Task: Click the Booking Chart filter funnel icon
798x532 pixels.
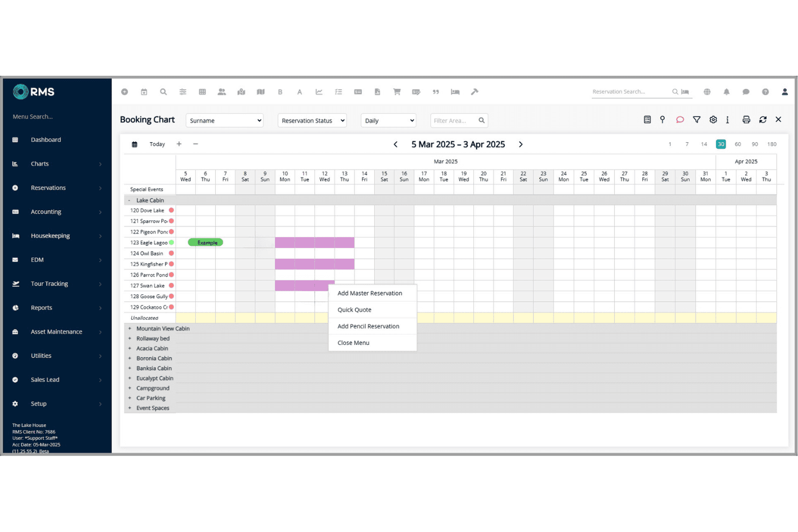Action: click(697, 120)
